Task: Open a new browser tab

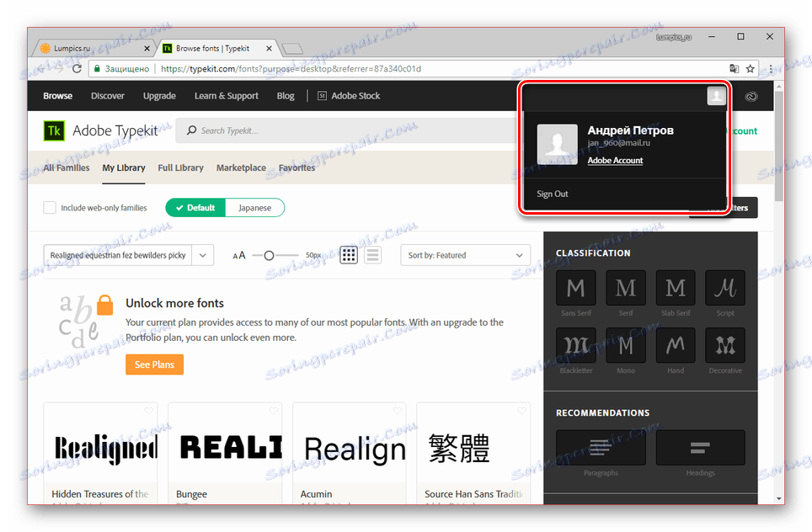Action: click(x=292, y=49)
